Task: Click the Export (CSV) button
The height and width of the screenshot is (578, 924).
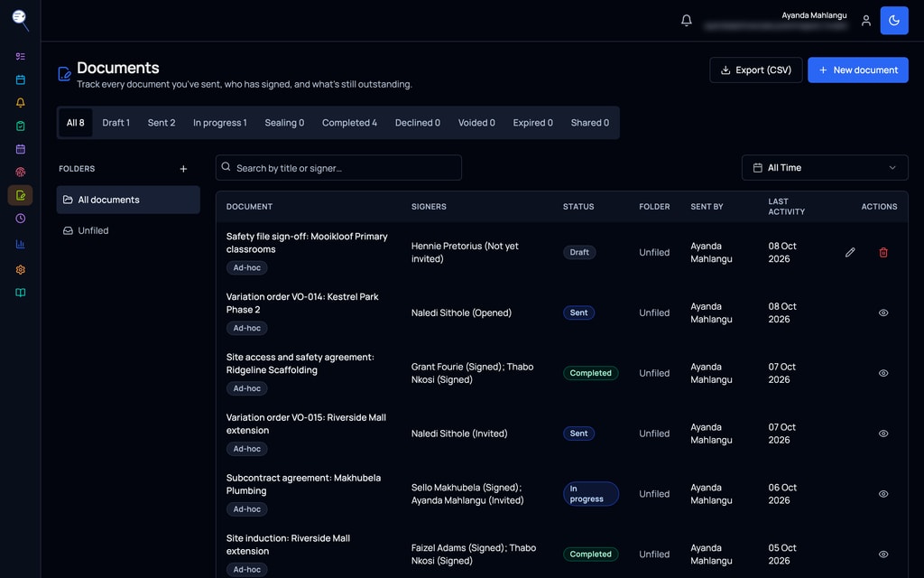Action: coord(756,70)
